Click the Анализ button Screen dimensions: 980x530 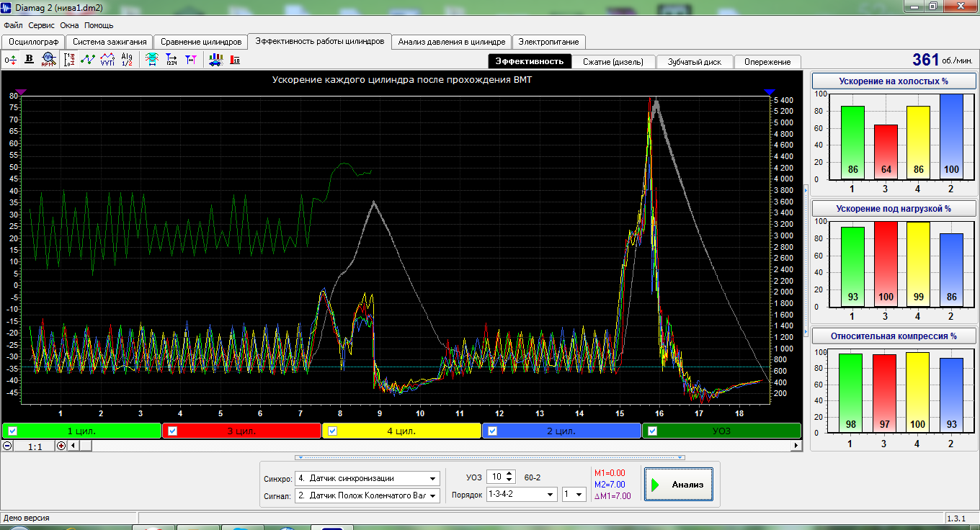coord(679,485)
